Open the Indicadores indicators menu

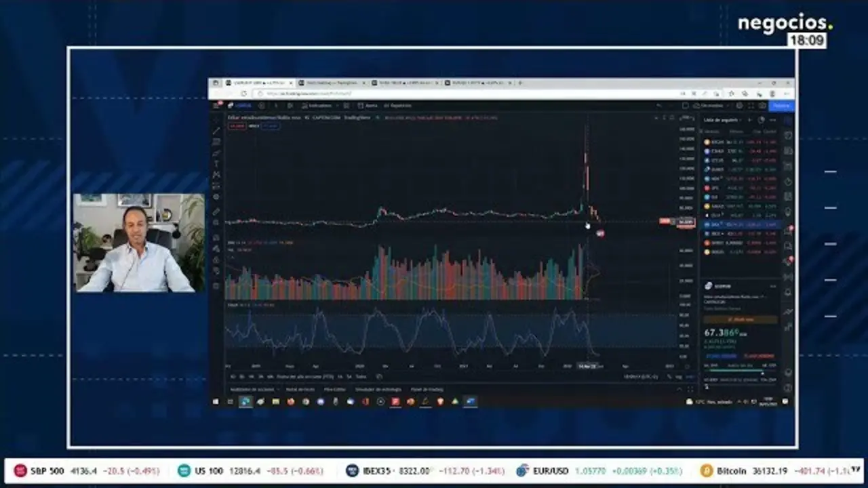[x=317, y=106]
